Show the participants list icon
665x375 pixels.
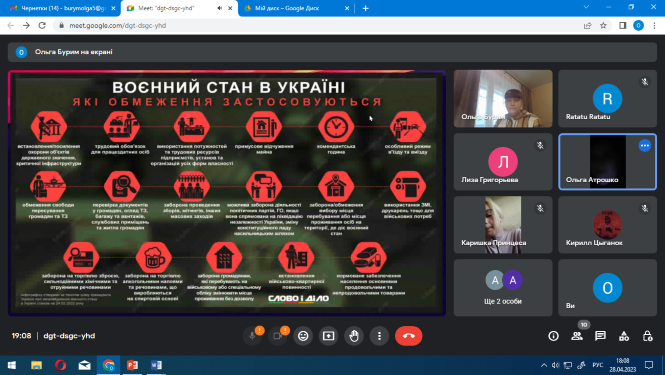tap(577, 336)
